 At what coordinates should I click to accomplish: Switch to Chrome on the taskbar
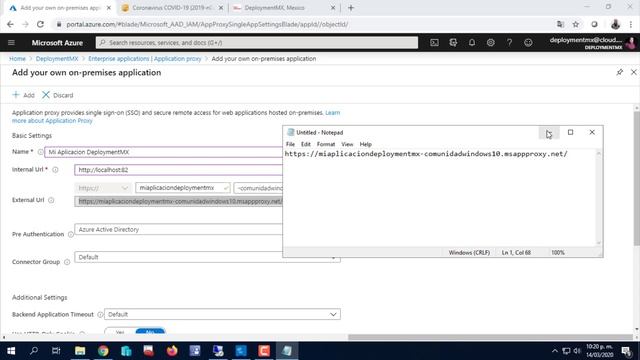(x=103, y=351)
